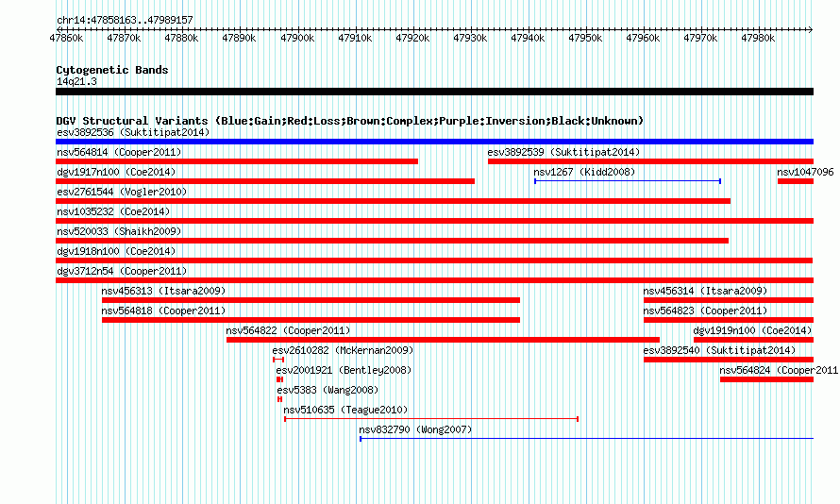The height and width of the screenshot is (504, 840).
Task: Click the DGV Structural Variants track title
Action: click(349, 121)
